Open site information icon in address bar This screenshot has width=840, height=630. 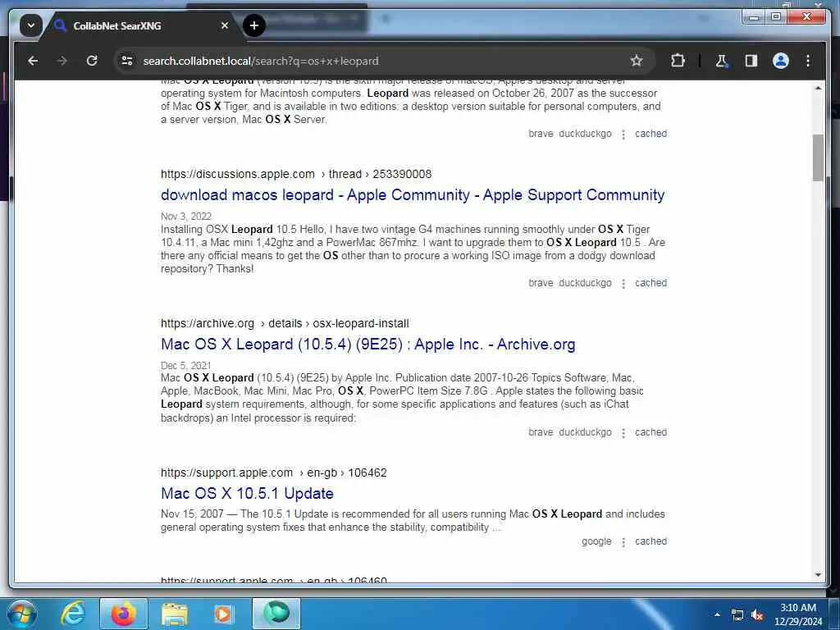[x=127, y=61]
